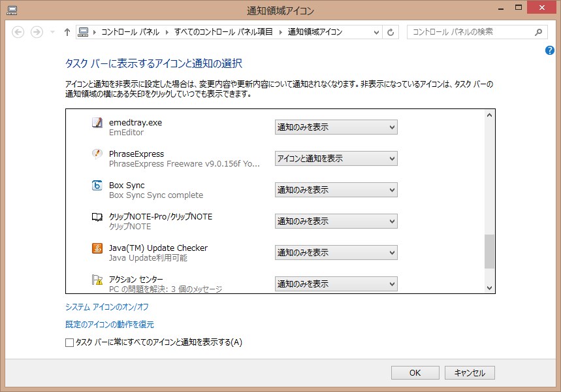Click the list scrollbar up arrow

pyautogui.click(x=489, y=115)
